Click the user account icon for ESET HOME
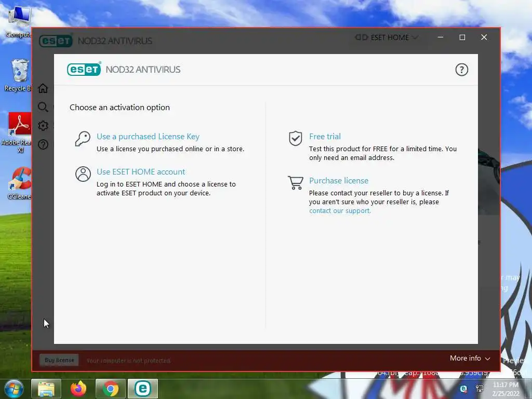The height and width of the screenshot is (399, 532). (x=83, y=174)
